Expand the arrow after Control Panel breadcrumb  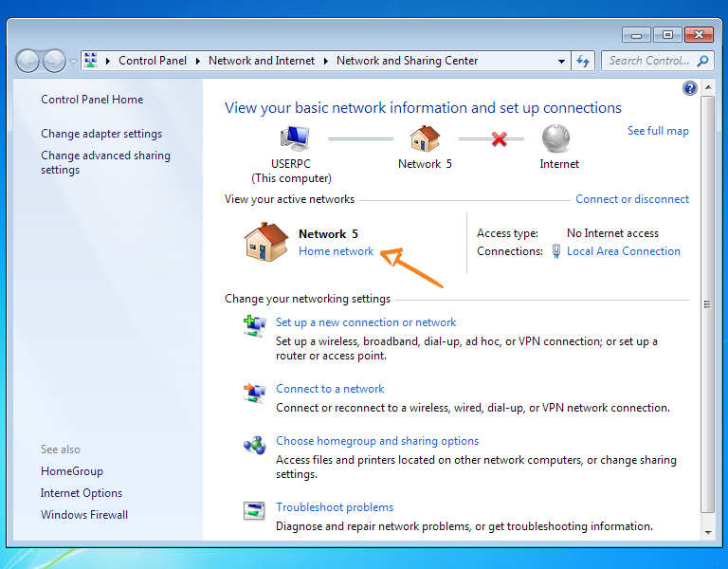click(197, 61)
